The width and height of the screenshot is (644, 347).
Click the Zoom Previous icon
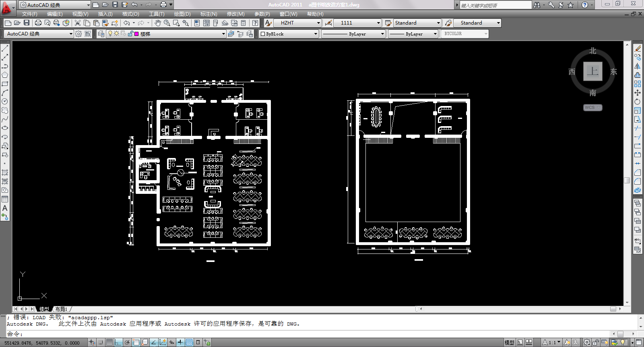coord(186,23)
